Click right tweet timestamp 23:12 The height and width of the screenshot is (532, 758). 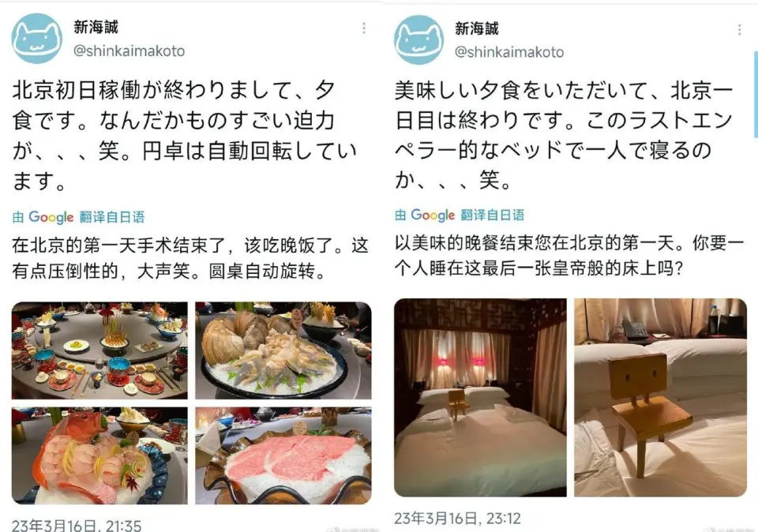457,519
